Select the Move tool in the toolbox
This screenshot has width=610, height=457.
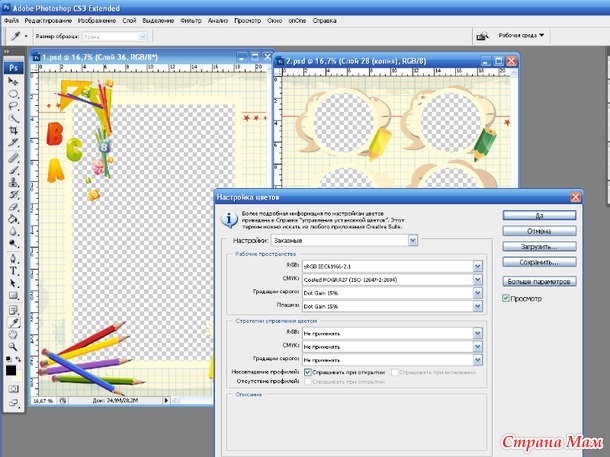coord(13,80)
